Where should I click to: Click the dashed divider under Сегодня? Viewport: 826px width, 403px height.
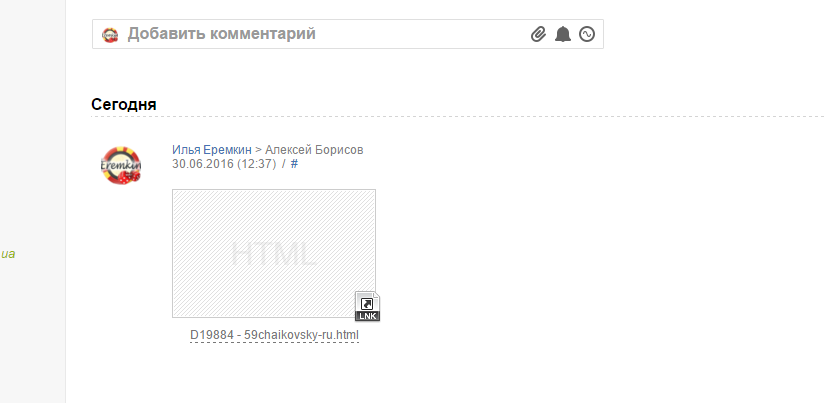[457, 116]
